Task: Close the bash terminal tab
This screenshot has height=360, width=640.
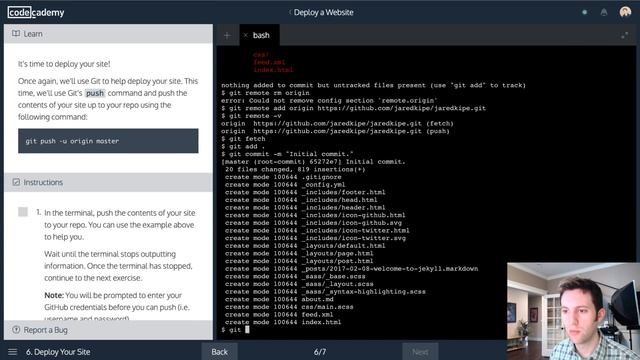Action: (245, 35)
